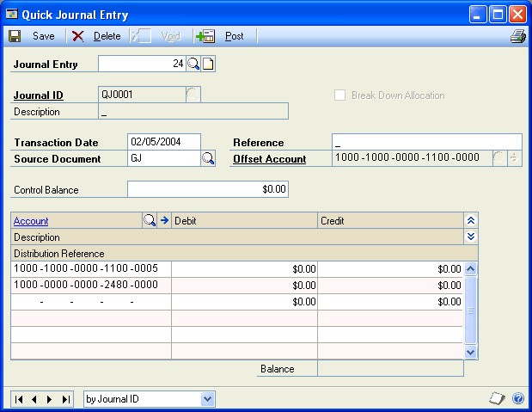This screenshot has height=412, width=532.
Task: Open Journal Entry lookup magnifier
Action: tap(193, 64)
